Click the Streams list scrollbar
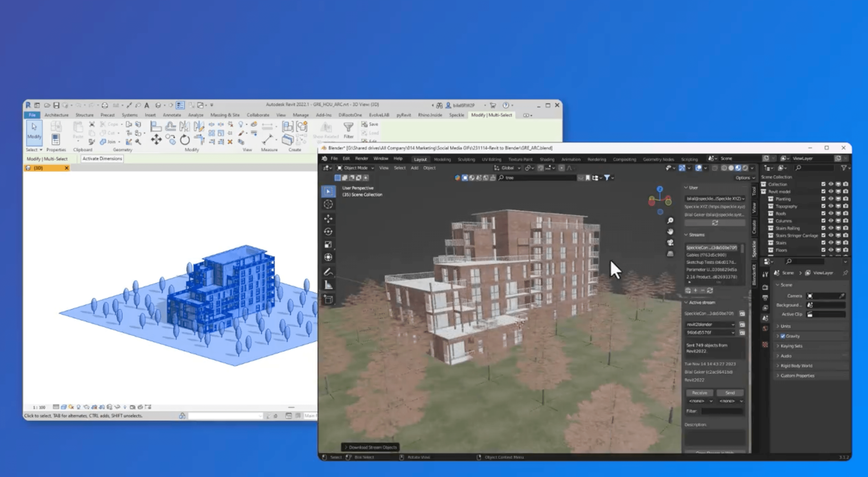 pos(743,249)
